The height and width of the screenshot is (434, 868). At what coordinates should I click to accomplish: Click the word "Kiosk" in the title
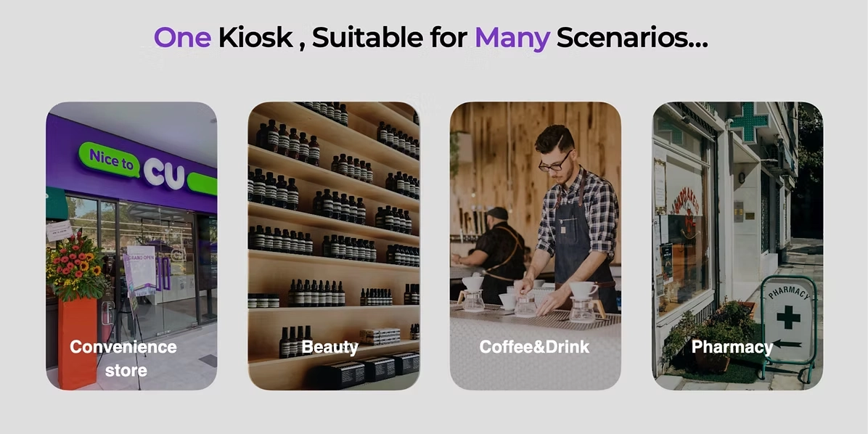tap(255, 38)
